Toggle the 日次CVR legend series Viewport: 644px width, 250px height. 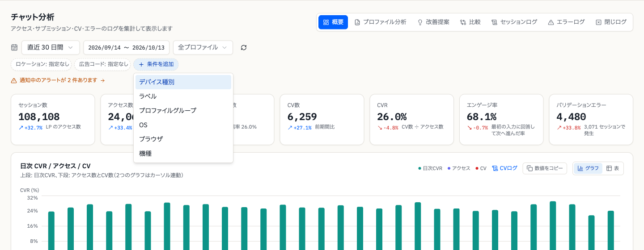(430, 168)
